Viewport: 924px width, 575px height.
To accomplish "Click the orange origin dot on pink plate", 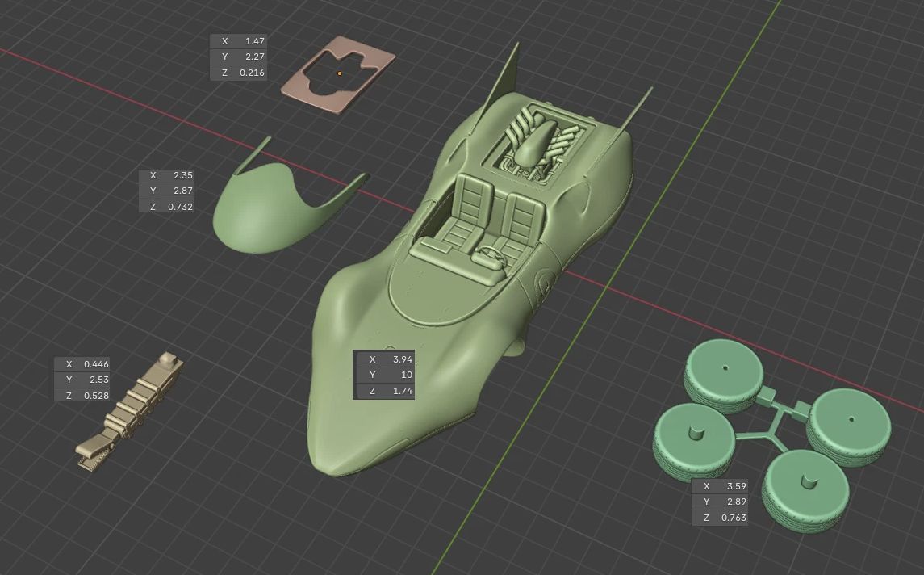I will [340, 73].
